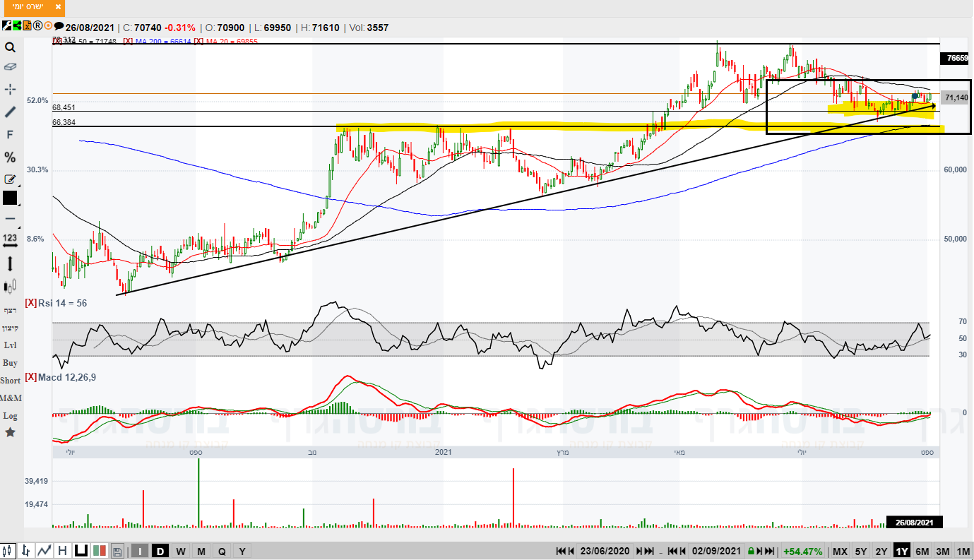Open the magnifier search tool
The width and height of the screenshot is (974, 560).
pos(10,47)
